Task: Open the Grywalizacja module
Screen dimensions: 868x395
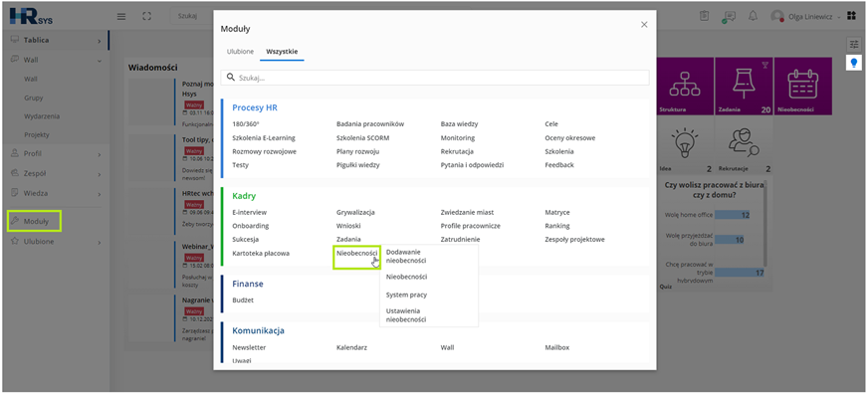Action: coord(355,213)
